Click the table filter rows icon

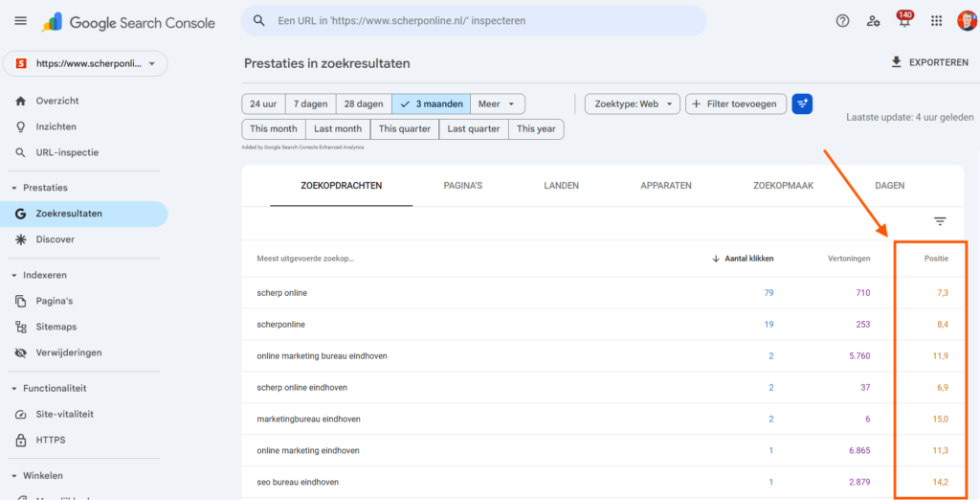click(x=940, y=221)
